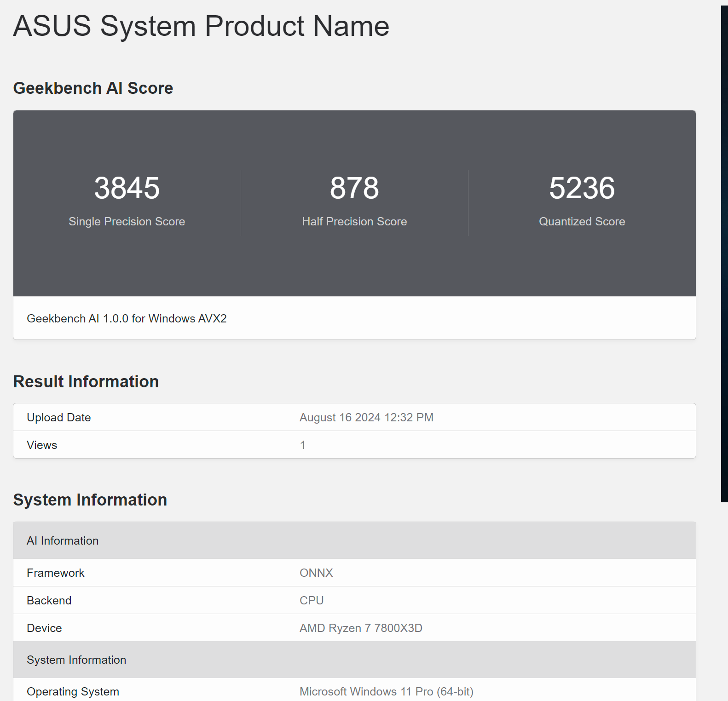
Task: Click the 3845 single precision value
Action: tap(127, 188)
